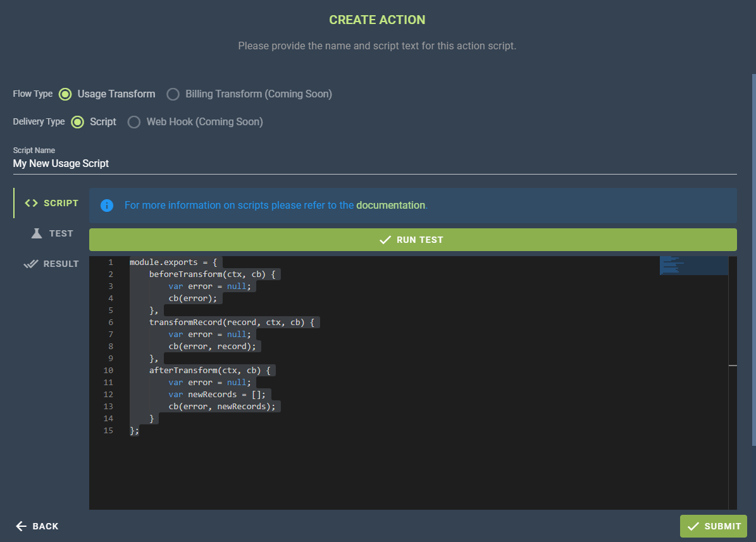Click the blue info circle icon
This screenshot has width=756, height=542.
pos(107,206)
